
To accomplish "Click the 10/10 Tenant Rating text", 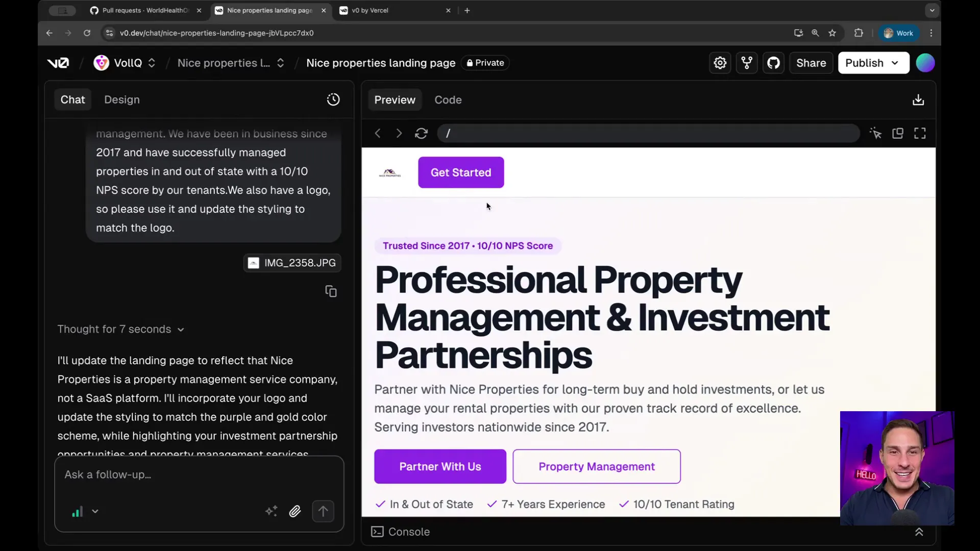I will [683, 504].
